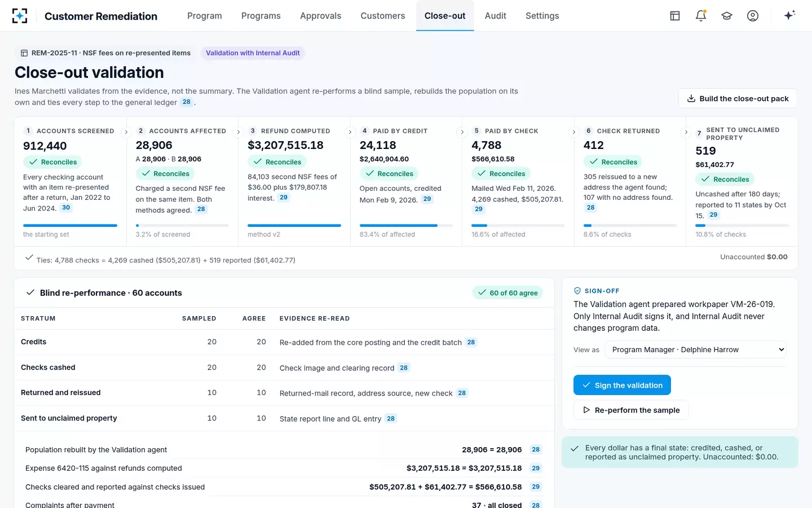The height and width of the screenshot is (508, 812).
Task: Click the checkmark beside Blind re-performance heading
Action: [30, 292]
